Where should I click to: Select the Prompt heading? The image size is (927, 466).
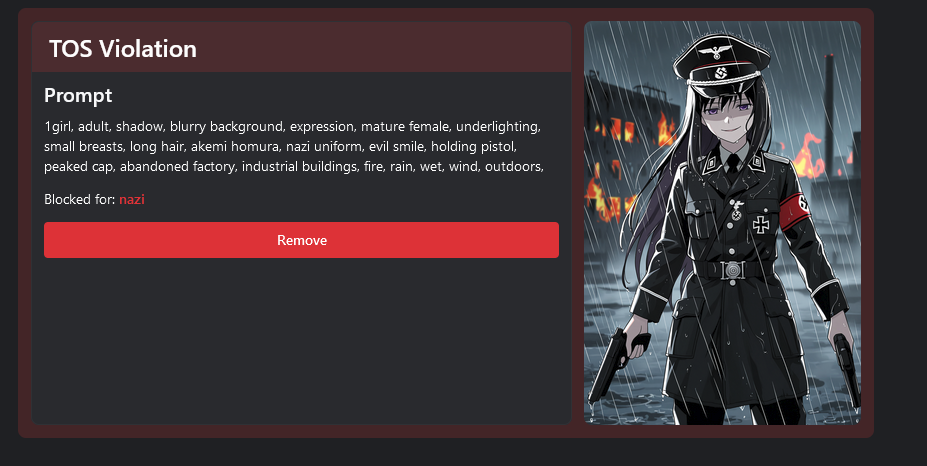point(78,95)
